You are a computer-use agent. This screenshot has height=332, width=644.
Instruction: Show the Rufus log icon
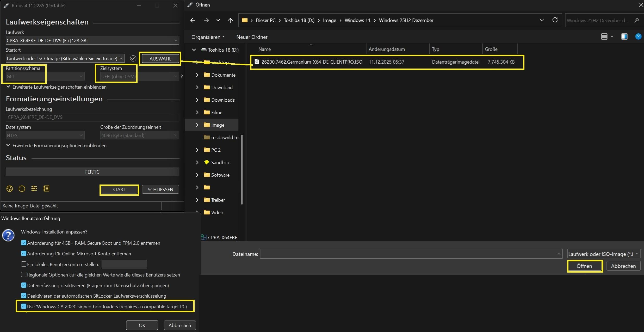click(46, 188)
